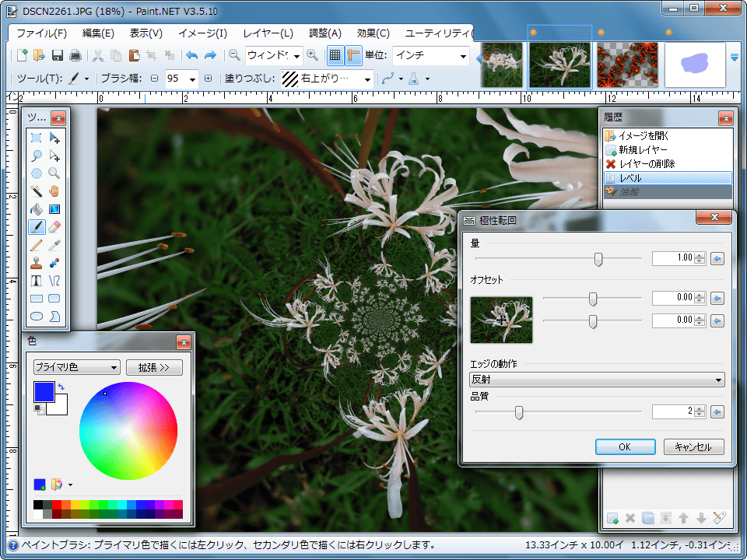The height and width of the screenshot is (560, 747).
Task: Activate the Clone Stamp tool
Action: tap(37, 262)
